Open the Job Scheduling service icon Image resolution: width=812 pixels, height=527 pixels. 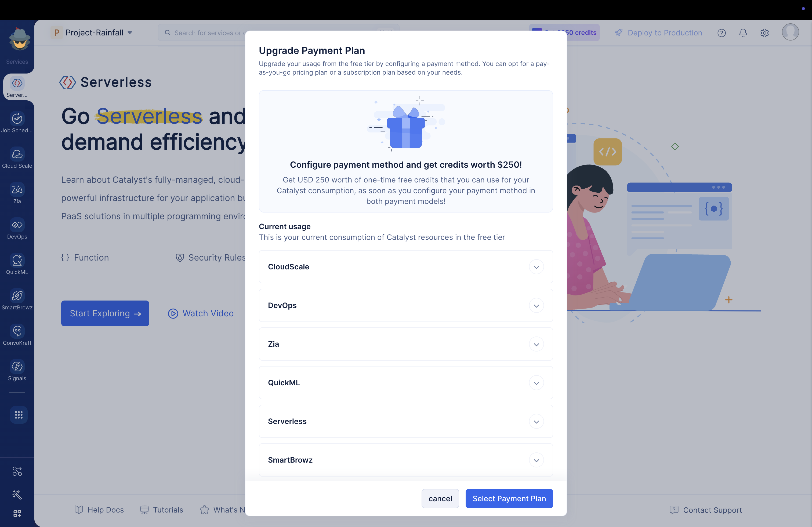(x=17, y=119)
